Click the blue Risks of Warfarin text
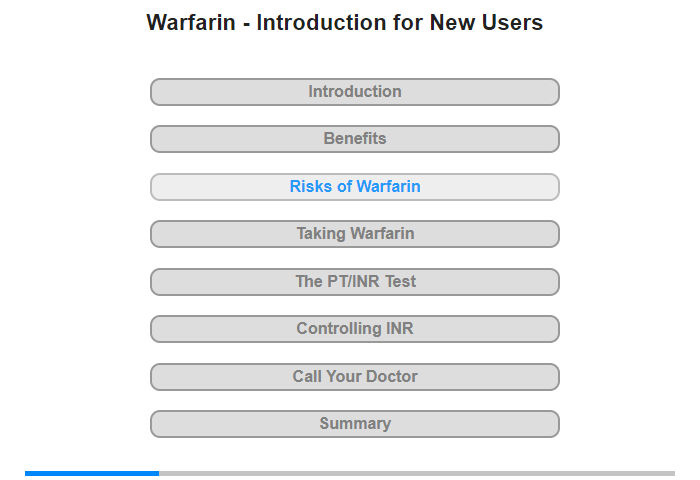Image resolution: width=700 pixels, height=480 pixels. coord(355,186)
